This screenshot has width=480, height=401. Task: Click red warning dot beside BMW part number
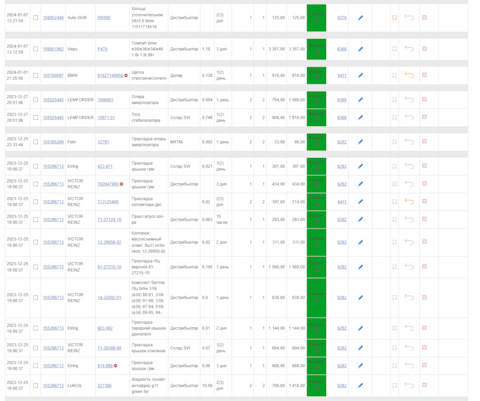(126, 76)
